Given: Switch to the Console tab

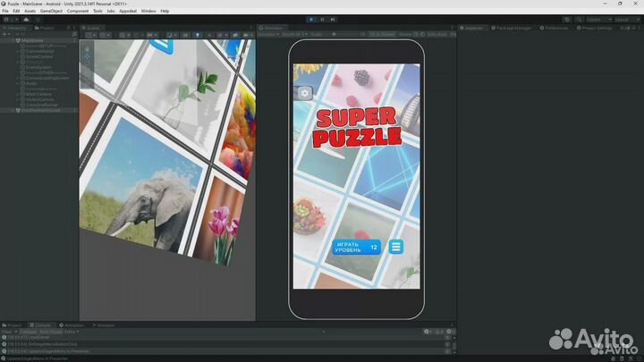Looking at the screenshot, I should point(40,325).
